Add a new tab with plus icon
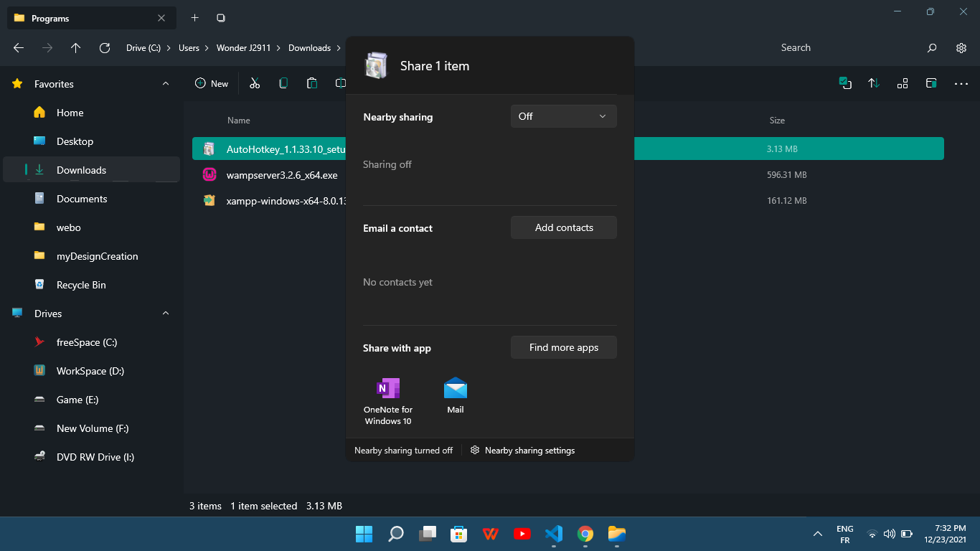The height and width of the screenshot is (551, 980). pos(194,18)
